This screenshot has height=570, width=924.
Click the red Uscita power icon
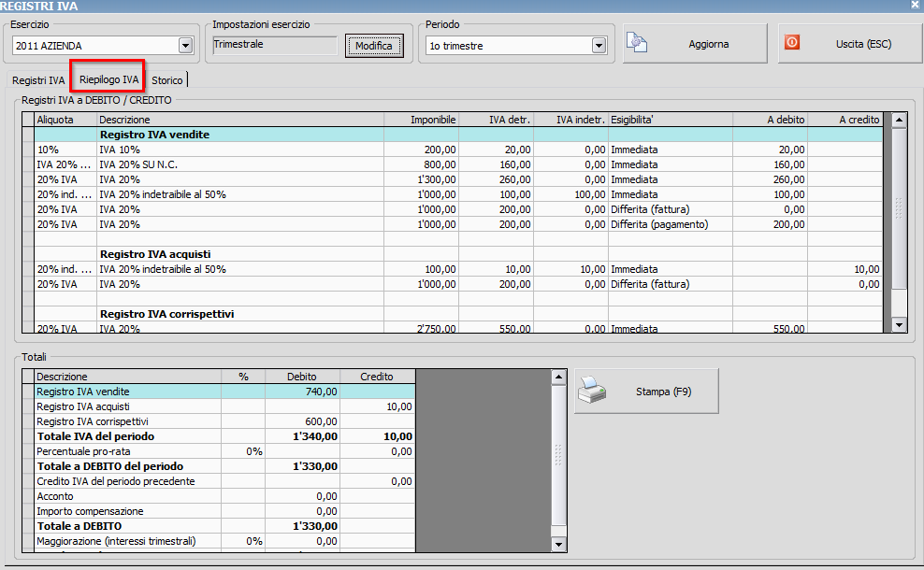[x=792, y=42]
